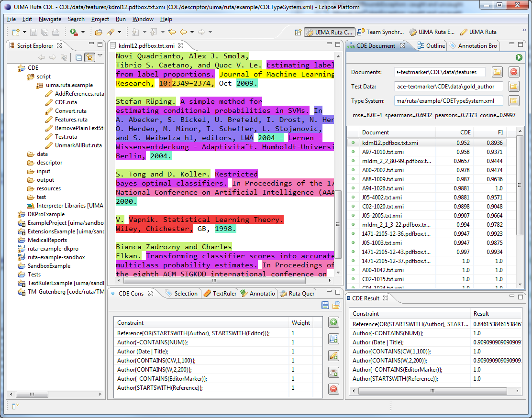Image resolution: width=532 pixels, height=418 pixels.
Task: Select A97-1010.txt.xmi row in document list
Action: pyautogui.click(x=383, y=152)
